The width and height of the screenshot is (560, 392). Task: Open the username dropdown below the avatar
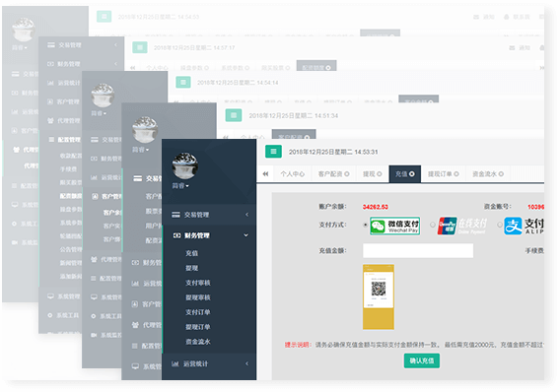point(180,186)
